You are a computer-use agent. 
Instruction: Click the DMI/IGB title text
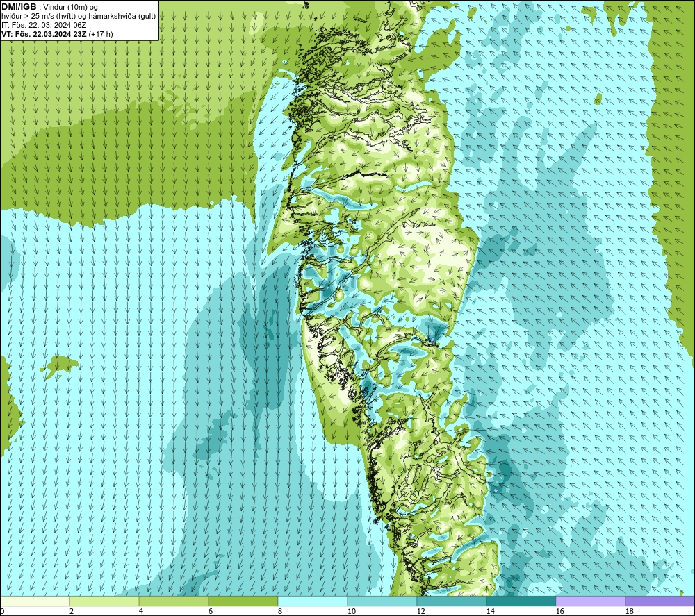[x=19, y=7]
